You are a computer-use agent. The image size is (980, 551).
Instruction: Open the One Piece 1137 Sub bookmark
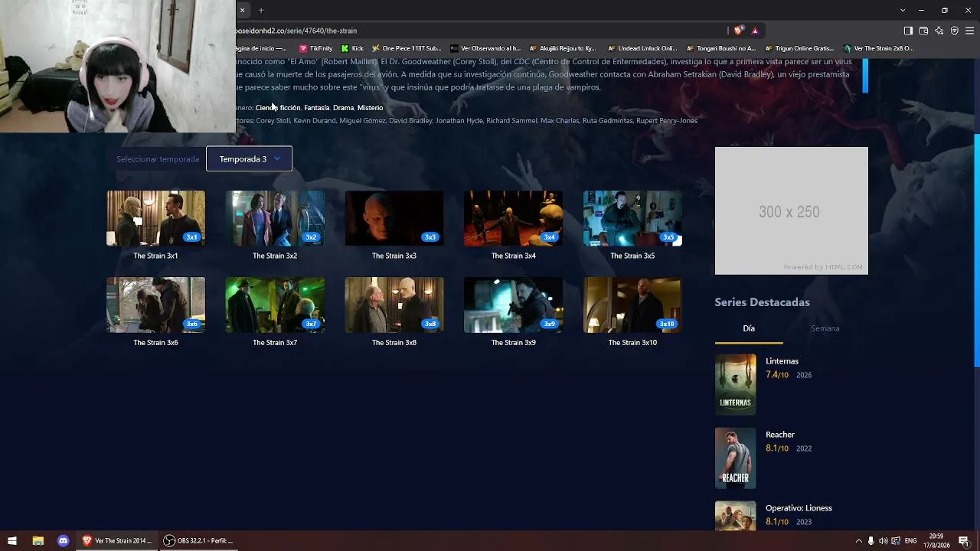coord(406,48)
